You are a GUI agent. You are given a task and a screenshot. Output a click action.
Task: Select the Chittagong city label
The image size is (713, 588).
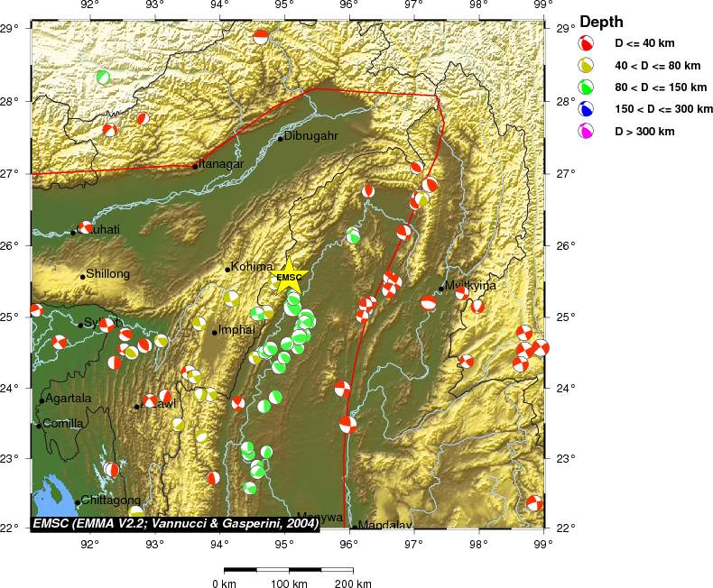[110, 501]
